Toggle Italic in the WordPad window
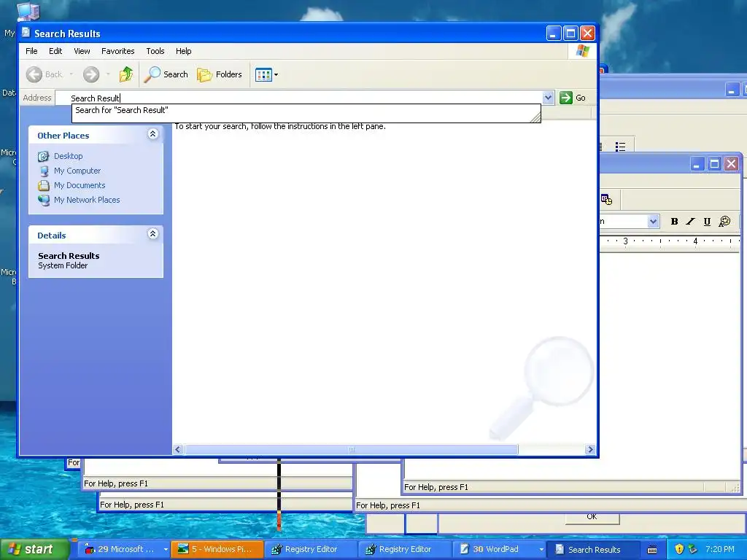The height and width of the screenshot is (560, 747). tap(690, 222)
